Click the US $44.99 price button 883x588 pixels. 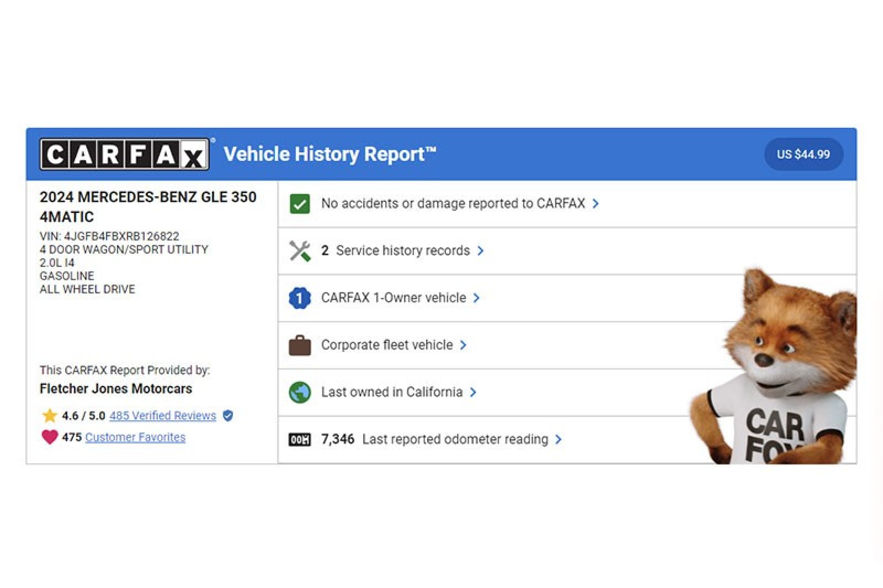[x=804, y=154]
